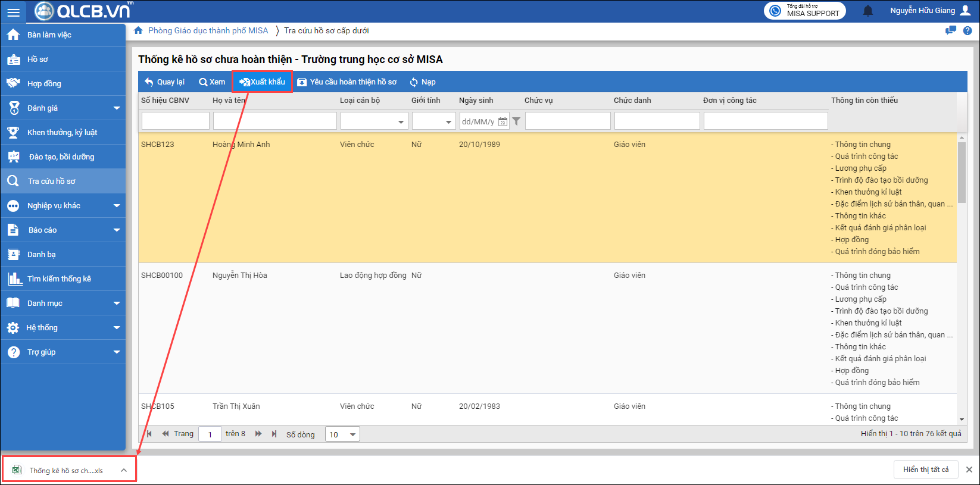Export list with Xuất khẩu
This screenshot has height=485, width=980.
pyautogui.click(x=262, y=82)
